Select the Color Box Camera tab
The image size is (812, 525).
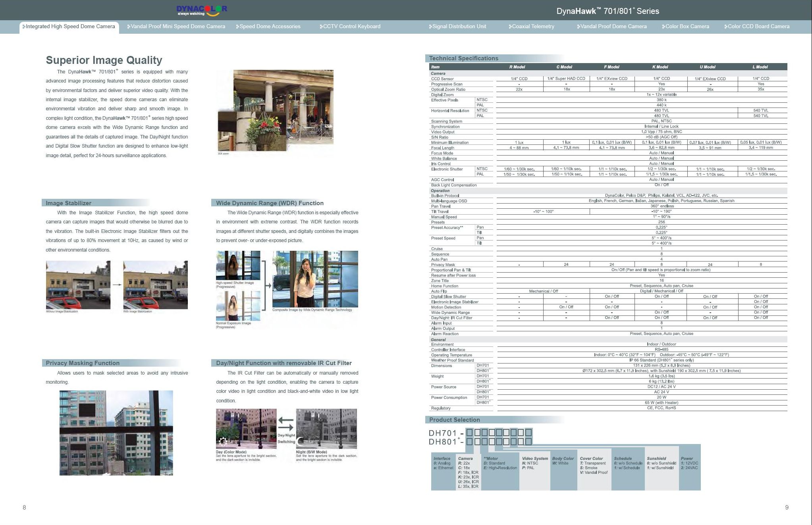(x=685, y=27)
